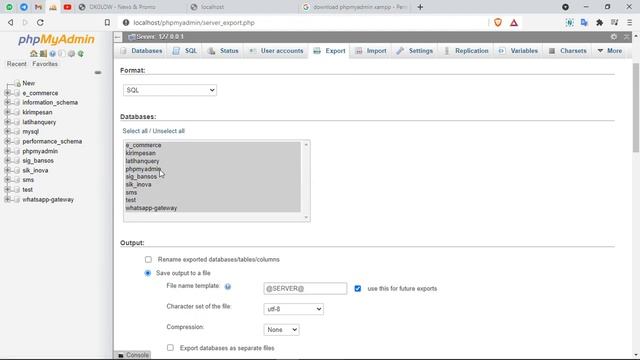This screenshot has width=640, height=360.
Task: Click Brave Shields lion icon
Action: tap(498, 22)
